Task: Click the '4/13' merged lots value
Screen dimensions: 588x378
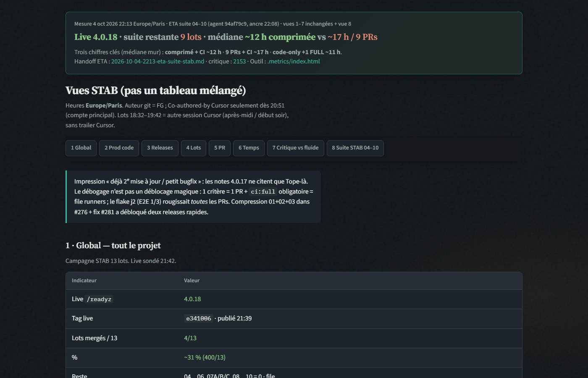Action: click(x=190, y=338)
